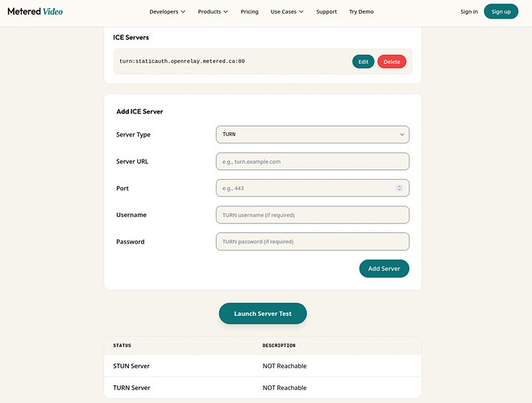Click the Launch Server Test button
Screen dimensions: 532x403
coord(263,314)
